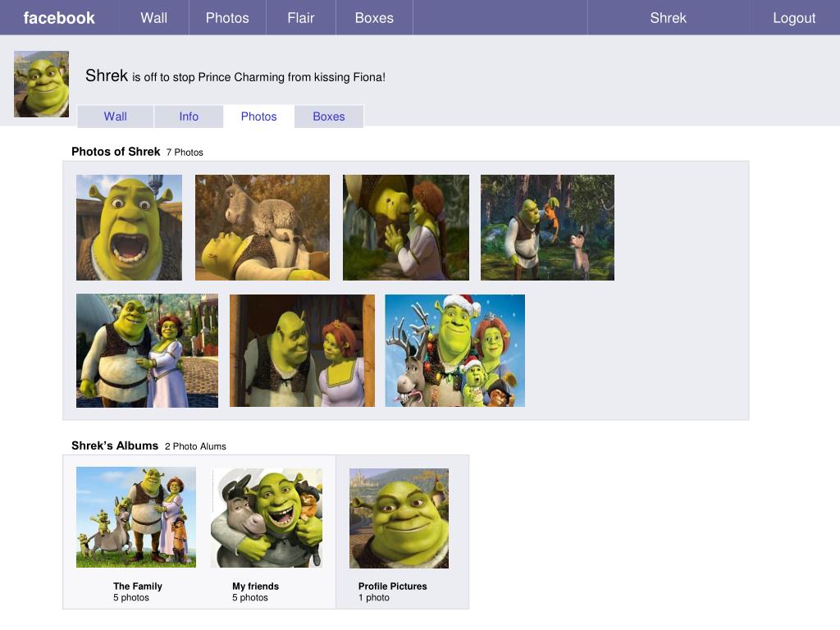Click the 'Shrek's Albums' heading

(x=115, y=445)
